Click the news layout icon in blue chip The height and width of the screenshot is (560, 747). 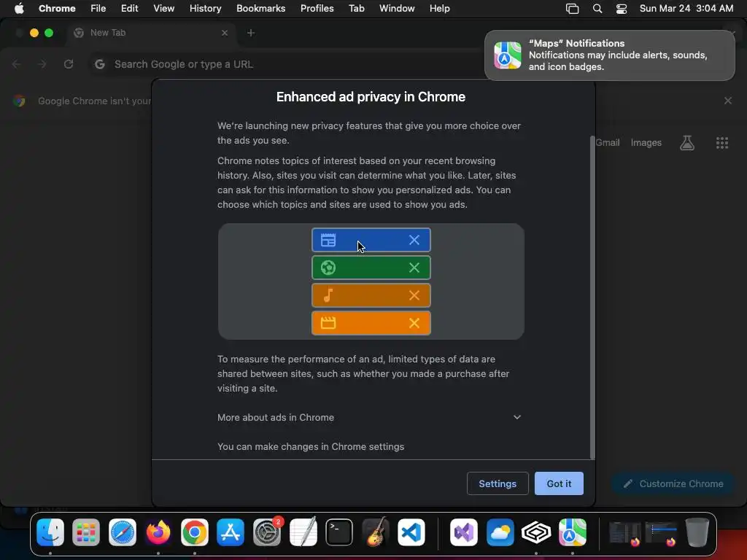click(328, 240)
